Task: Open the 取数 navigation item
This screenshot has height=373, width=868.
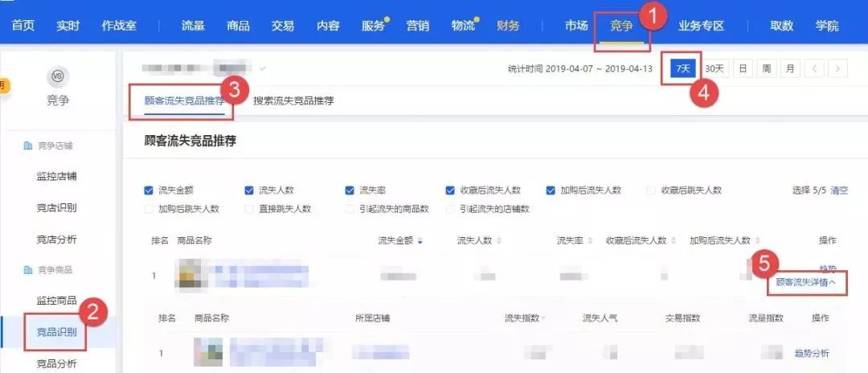Action: [782, 26]
